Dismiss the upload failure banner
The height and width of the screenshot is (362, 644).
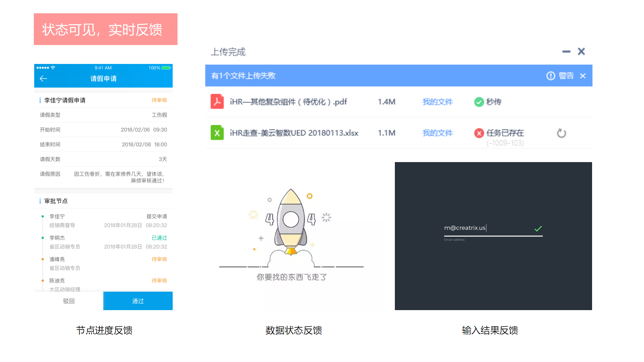(x=583, y=76)
